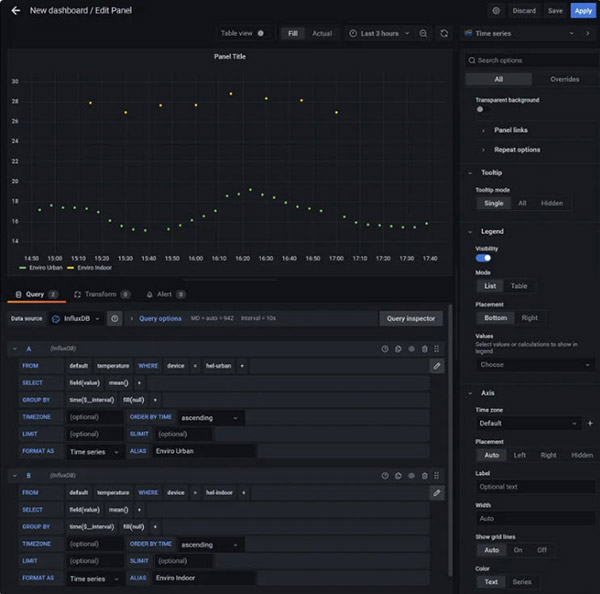Open the Last 3 hours time picker
This screenshot has height=594, width=600.
(378, 33)
